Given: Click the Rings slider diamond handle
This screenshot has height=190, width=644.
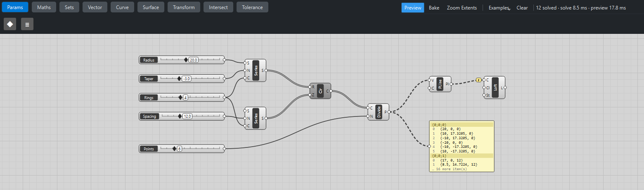Looking at the screenshot, I should (x=180, y=98).
